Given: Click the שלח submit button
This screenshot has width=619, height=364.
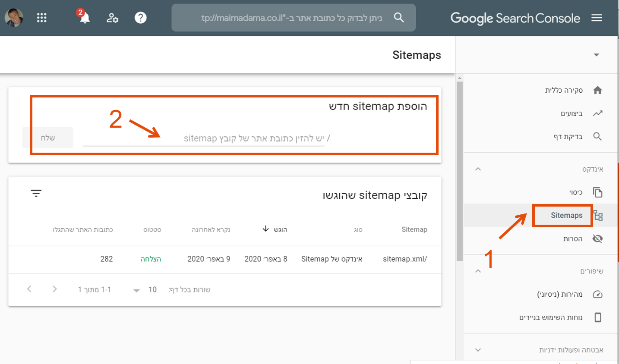Looking at the screenshot, I should click(x=48, y=138).
